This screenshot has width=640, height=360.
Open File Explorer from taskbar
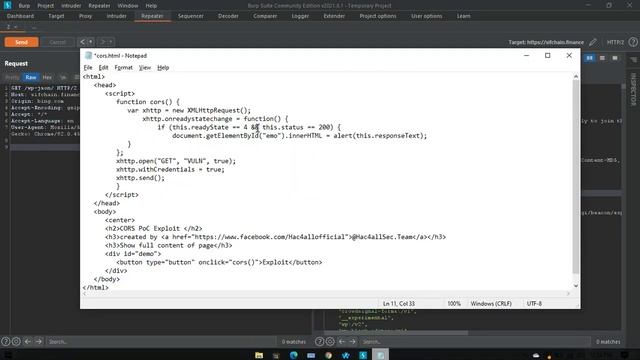[x=259, y=355]
